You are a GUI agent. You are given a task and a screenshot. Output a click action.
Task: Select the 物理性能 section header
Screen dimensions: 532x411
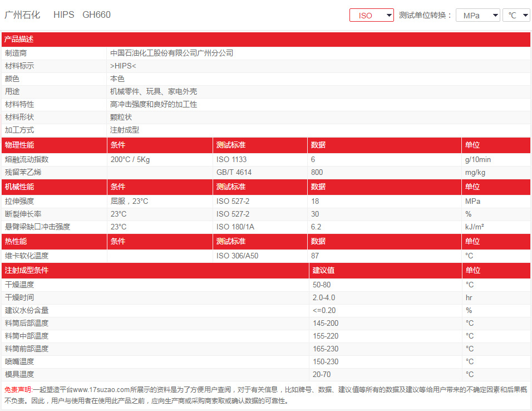19,145
